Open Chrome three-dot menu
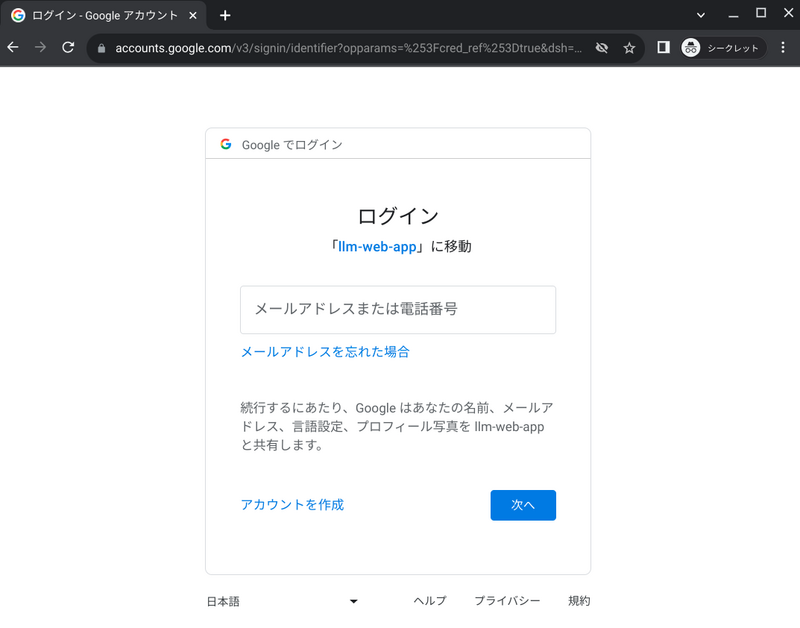The image size is (800, 628). click(783, 47)
